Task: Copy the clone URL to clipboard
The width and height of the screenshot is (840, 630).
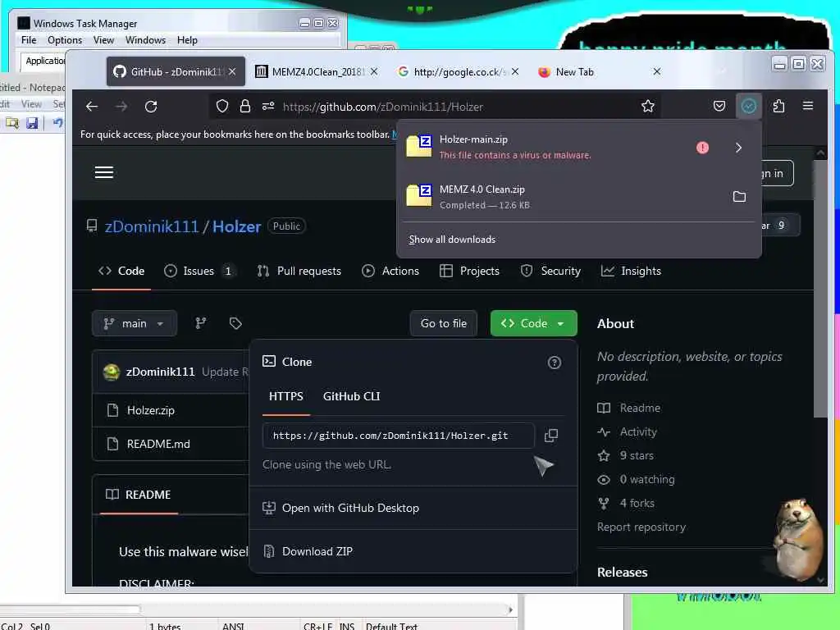Action: 550,436
